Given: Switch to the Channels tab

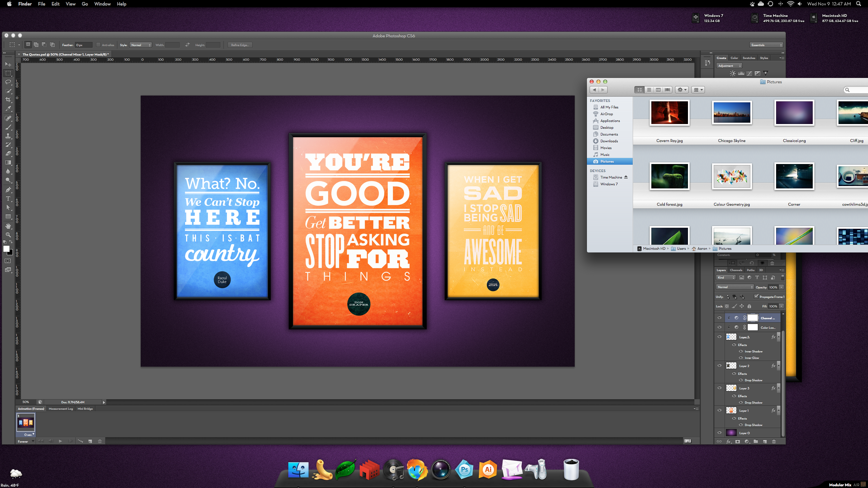Looking at the screenshot, I should [x=736, y=270].
